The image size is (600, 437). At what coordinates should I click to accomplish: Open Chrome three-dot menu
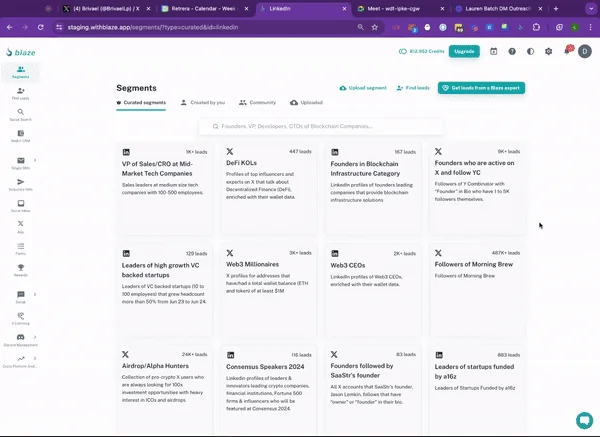click(590, 27)
